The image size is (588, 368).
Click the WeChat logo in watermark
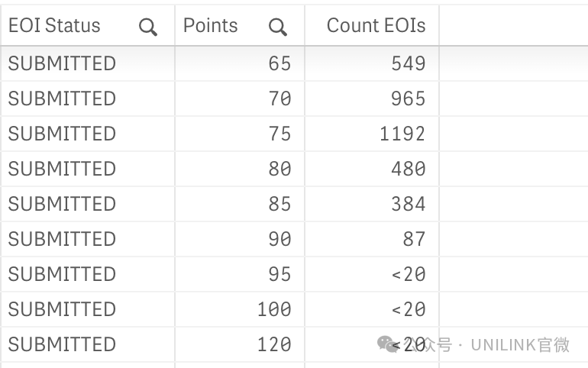[388, 344]
